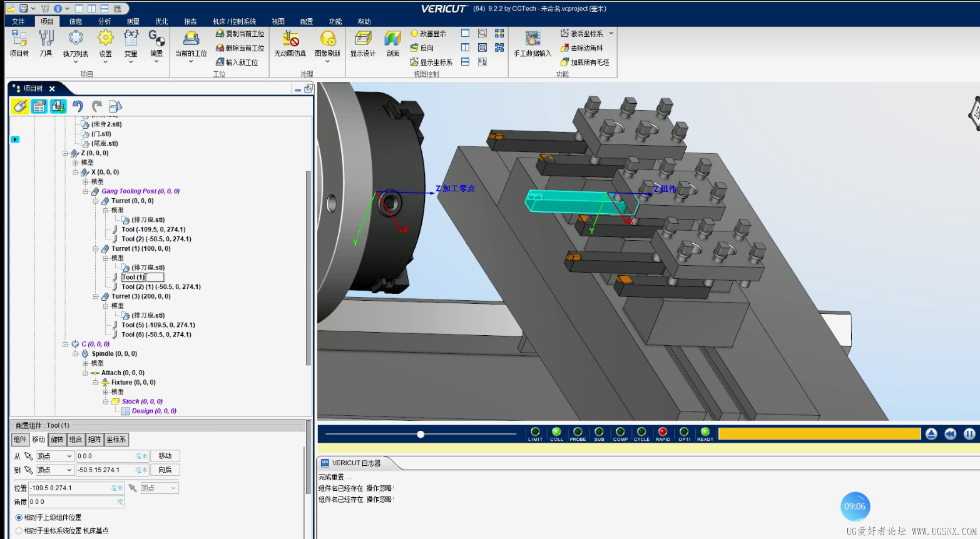This screenshot has height=539, width=980.
Task: Toggle the COMP status light
Action: coord(620,432)
